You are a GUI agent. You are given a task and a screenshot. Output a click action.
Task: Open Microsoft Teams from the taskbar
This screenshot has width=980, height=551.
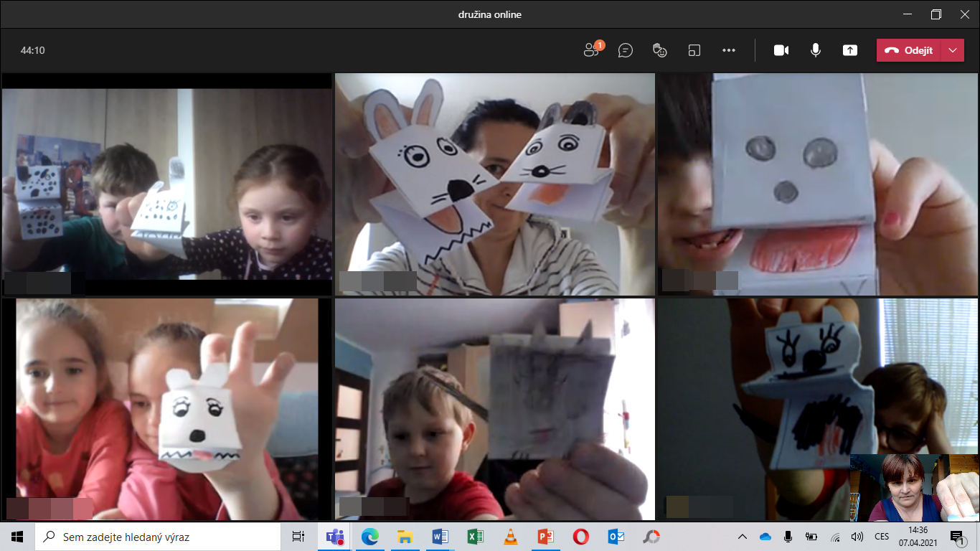(335, 537)
